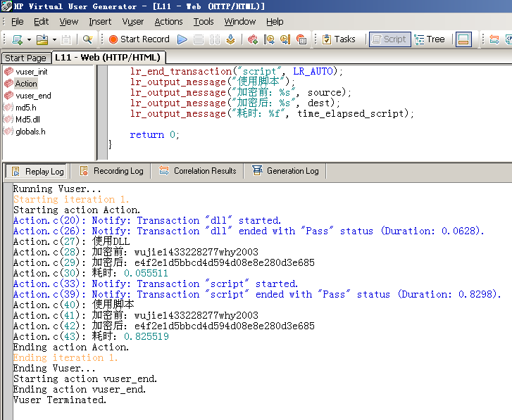Click the new action red block icon
This screenshot has height=420, width=512.
252,39
